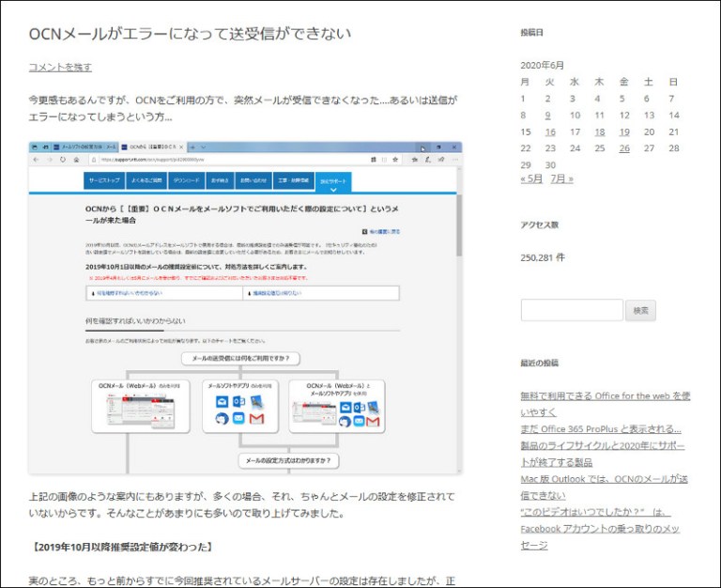Click the アクセス数 sidebar heading
721x588 pixels.
coord(540,225)
